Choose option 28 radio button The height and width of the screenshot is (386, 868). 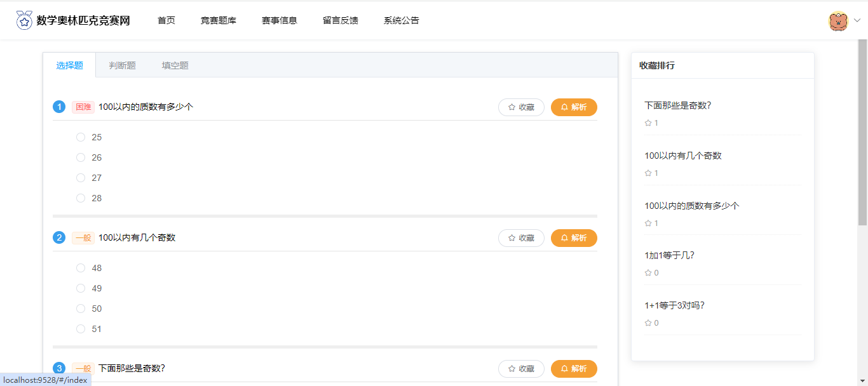click(x=81, y=198)
